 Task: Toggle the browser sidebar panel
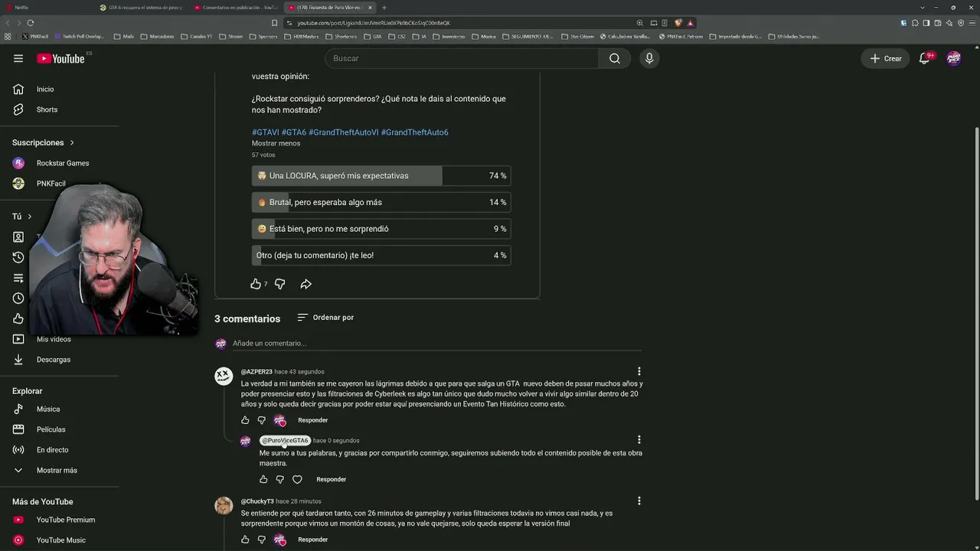(x=926, y=23)
